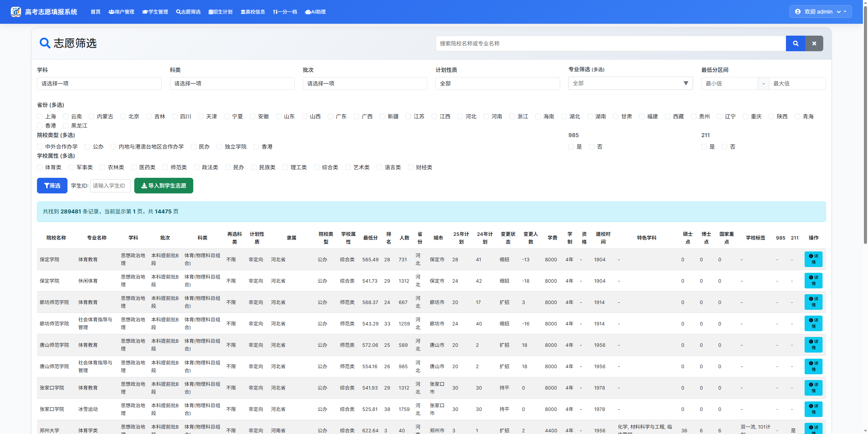Open 高校信息 navigation item
The height and width of the screenshot is (434, 868).
tap(253, 12)
